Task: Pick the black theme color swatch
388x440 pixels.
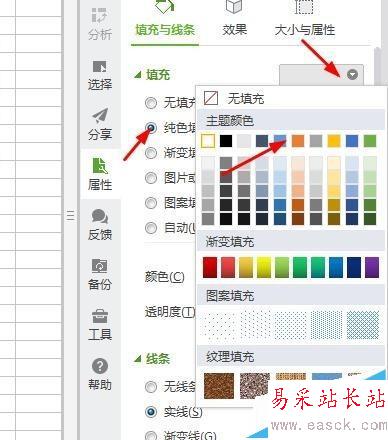Action: click(226, 141)
